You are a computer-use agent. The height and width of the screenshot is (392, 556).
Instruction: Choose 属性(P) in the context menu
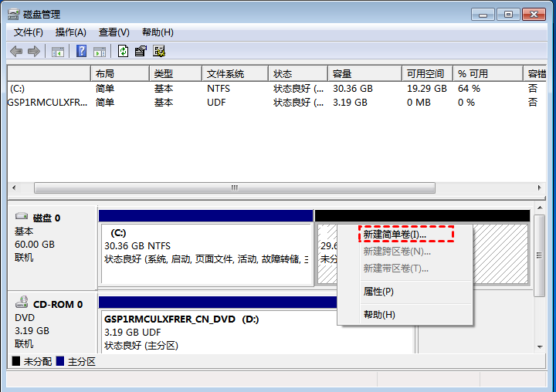(378, 292)
